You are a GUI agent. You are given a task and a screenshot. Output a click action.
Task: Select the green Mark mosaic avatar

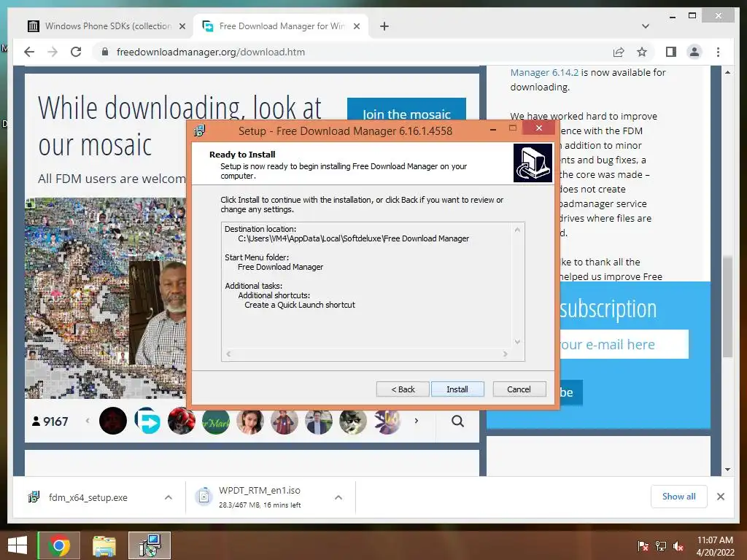216,421
